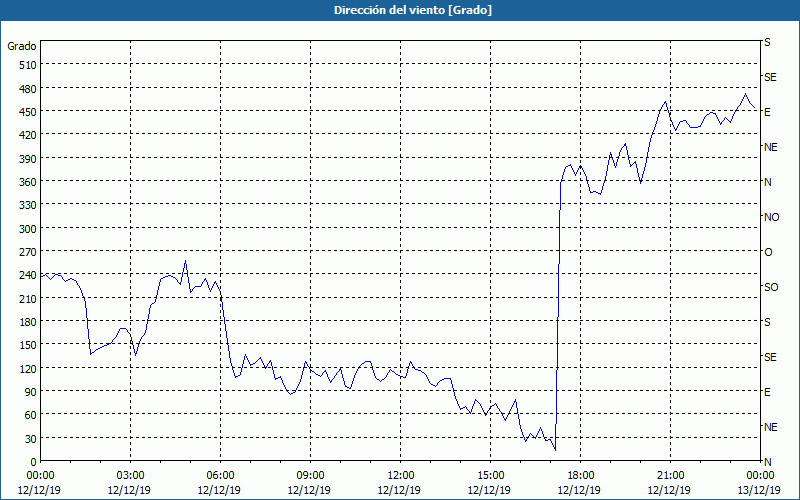Select the 09:00 time label
Image resolution: width=800 pixels, height=500 pixels.
point(310,476)
